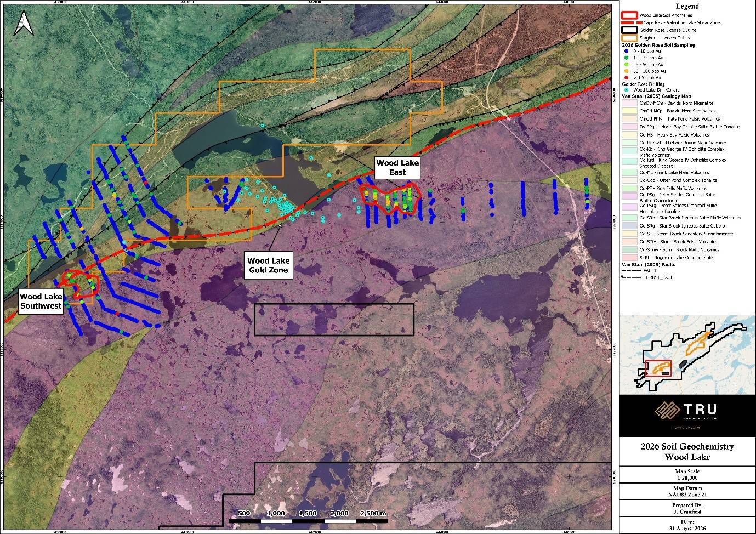Screen dimensions: 756x534
Task: Click the Star Brook Igneous Suite Gabbro swatch
Action: pos(629,226)
